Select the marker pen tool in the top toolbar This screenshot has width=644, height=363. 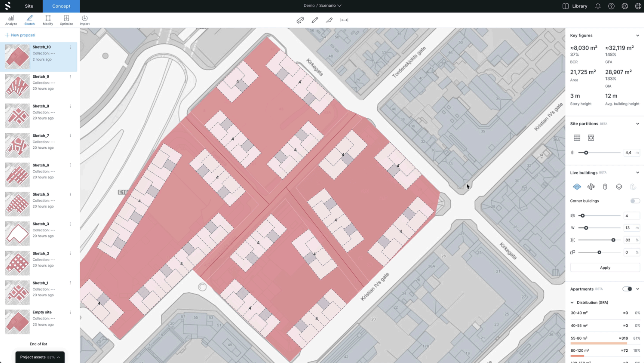tap(329, 20)
